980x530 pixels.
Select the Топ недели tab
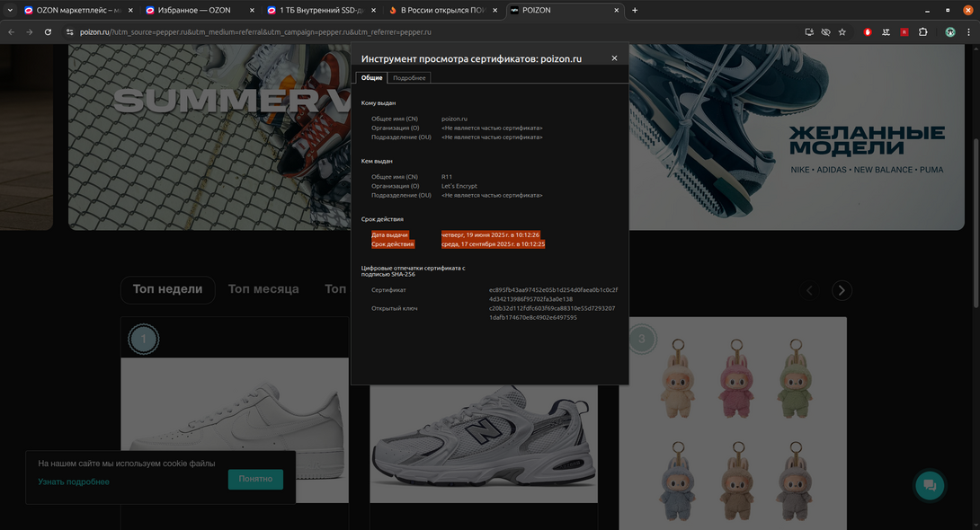[167, 289]
